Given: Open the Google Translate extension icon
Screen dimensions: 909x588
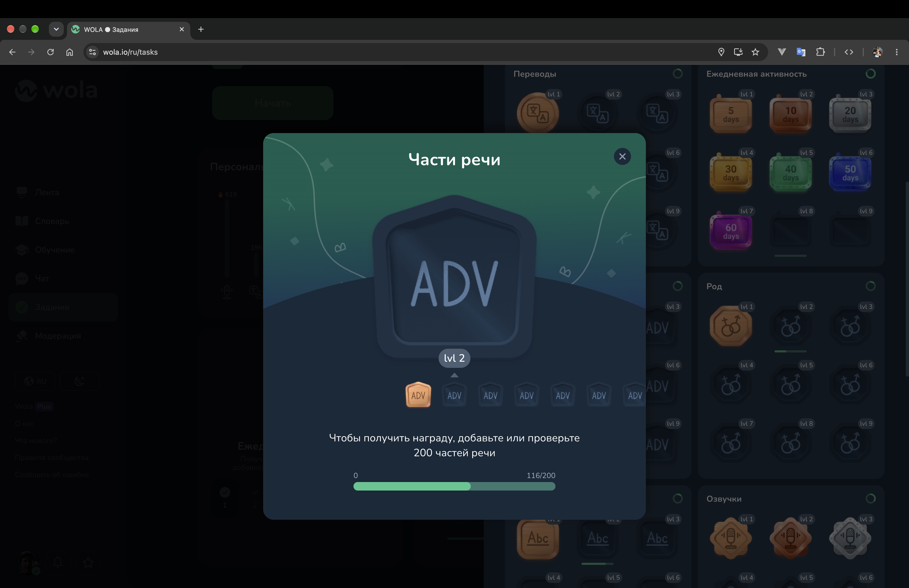Looking at the screenshot, I should pyautogui.click(x=801, y=52).
